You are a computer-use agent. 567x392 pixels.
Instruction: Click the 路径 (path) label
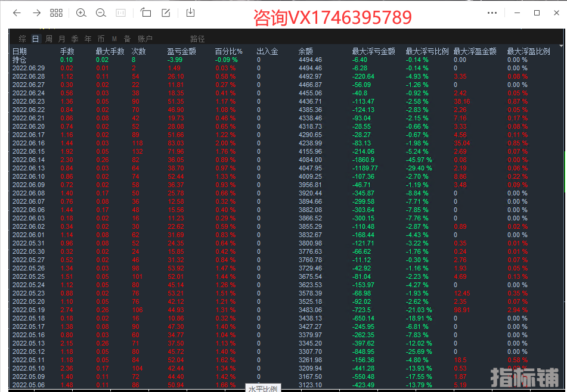click(x=197, y=39)
